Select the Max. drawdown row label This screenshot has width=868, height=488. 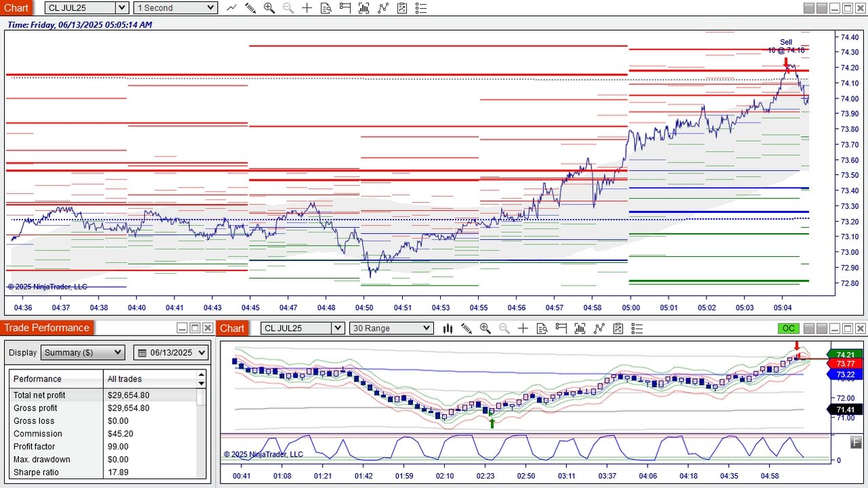(42, 460)
